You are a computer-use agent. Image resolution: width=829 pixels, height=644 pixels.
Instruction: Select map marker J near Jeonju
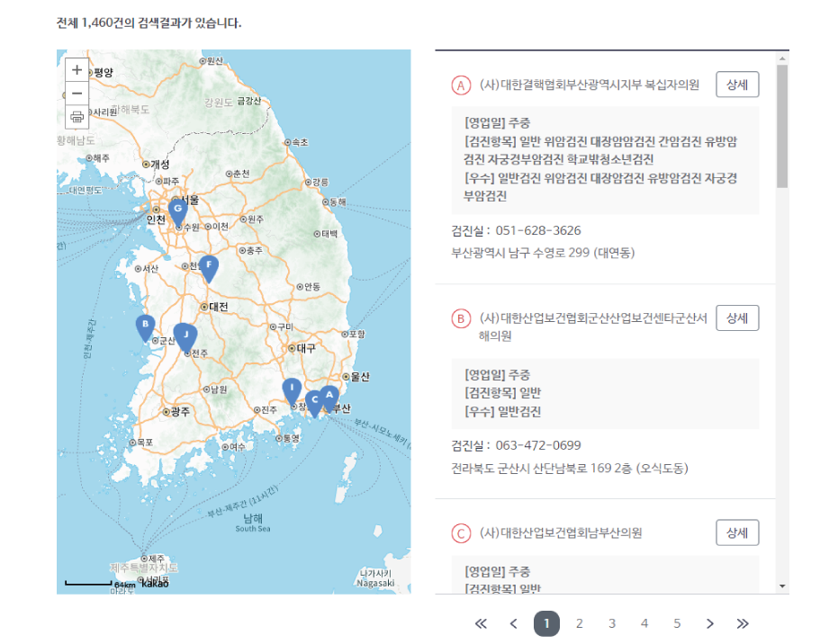[x=185, y=334]
